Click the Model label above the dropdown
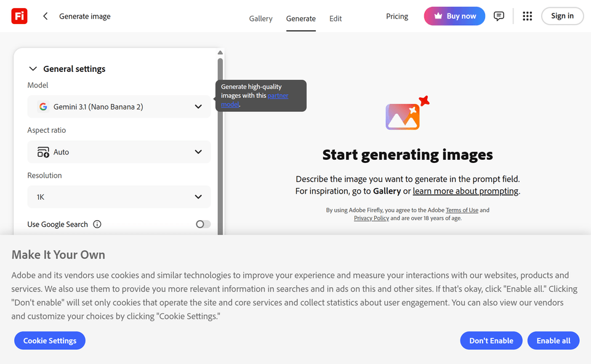Image resolution: width=591 pixels, height=364 pixels. pos(38,85)
